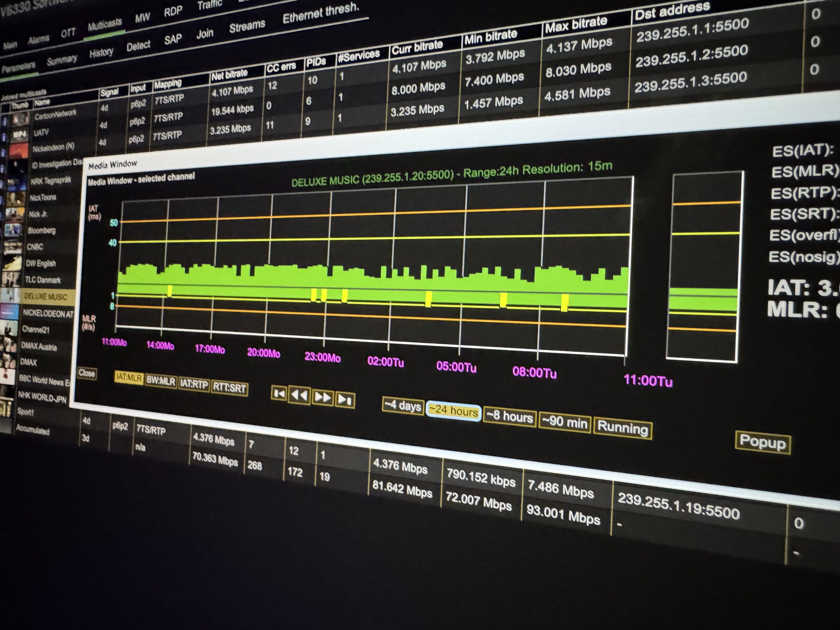
Task: Set the range to ~8 hours
Action: (510, 417)
